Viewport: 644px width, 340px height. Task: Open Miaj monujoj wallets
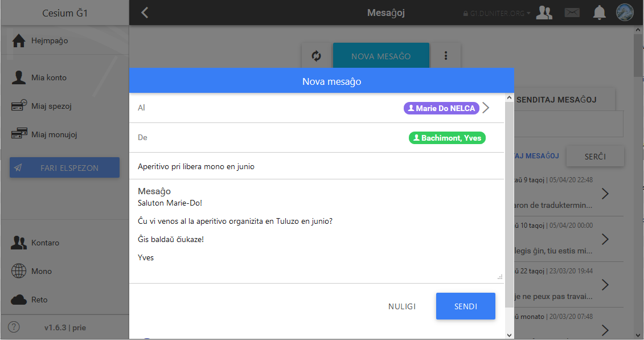[x=64, y=134]
